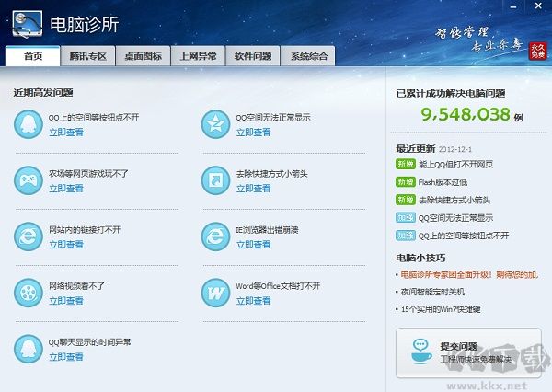
Task: Open the 上网异常 tab
Action: coord(198,56)
